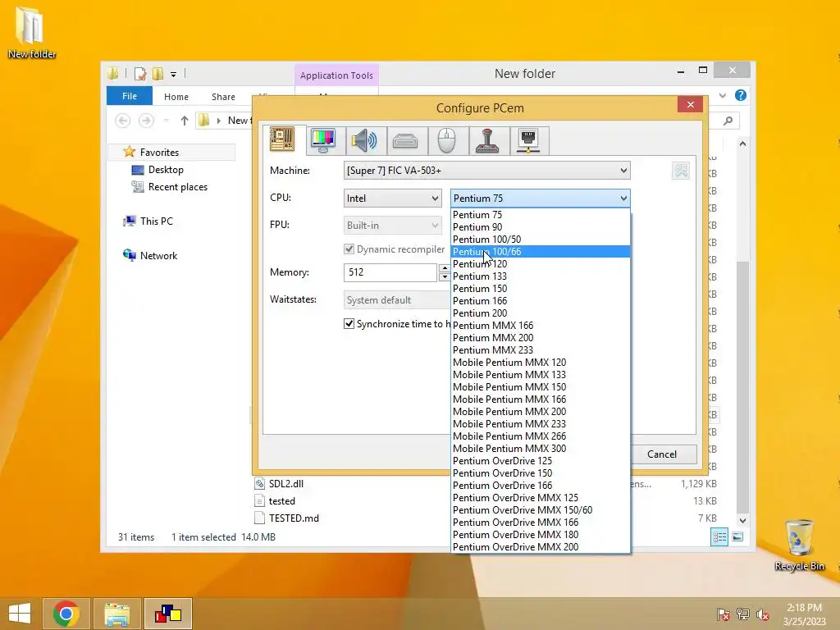Click the machine configure wrench icon

(681, 171)
